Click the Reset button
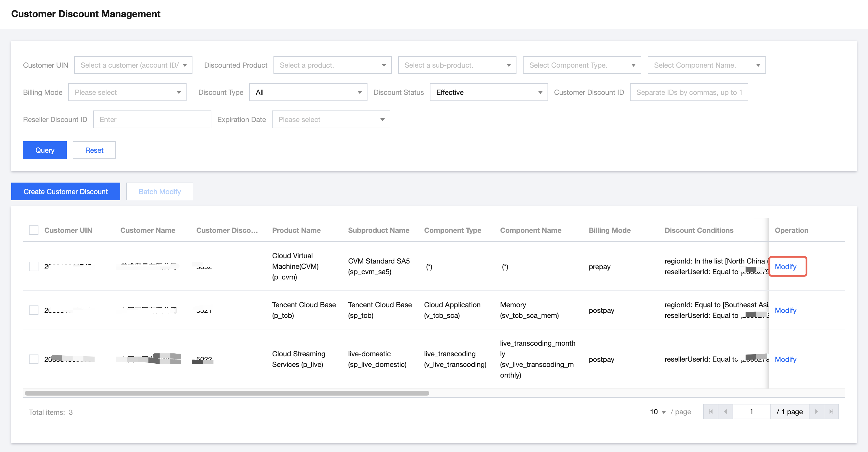 coord(94,150)
